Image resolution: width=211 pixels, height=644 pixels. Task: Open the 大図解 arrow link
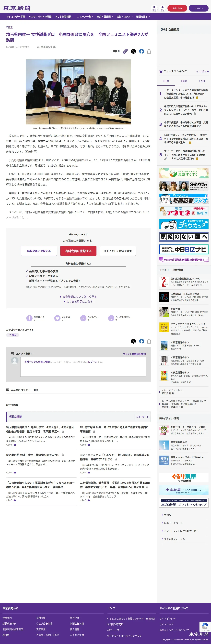167,515
